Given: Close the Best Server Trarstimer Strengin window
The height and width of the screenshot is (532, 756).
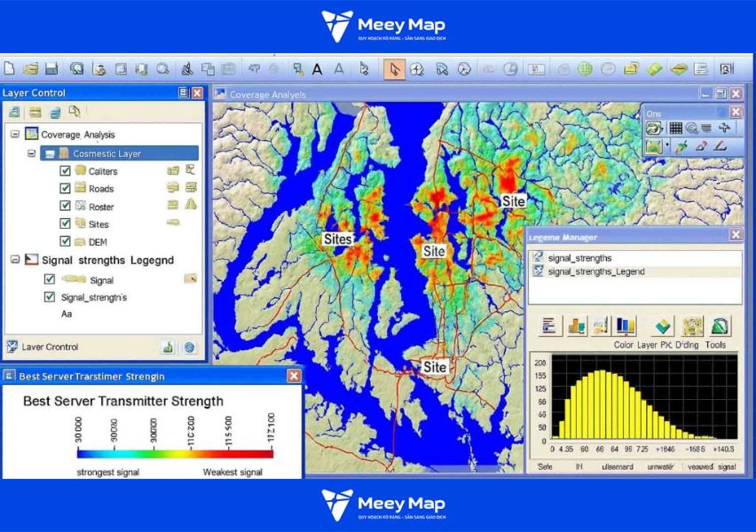Looking at the screenshot, I should [294, 376].
